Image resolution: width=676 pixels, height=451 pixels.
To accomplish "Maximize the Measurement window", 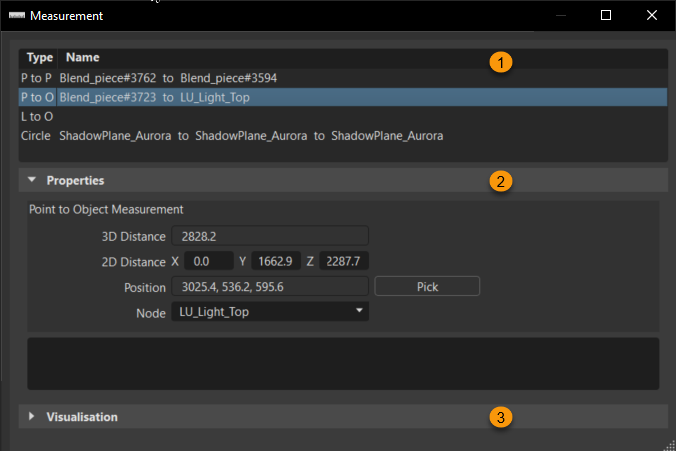I will pyautogui.click(x=606, y=15).
